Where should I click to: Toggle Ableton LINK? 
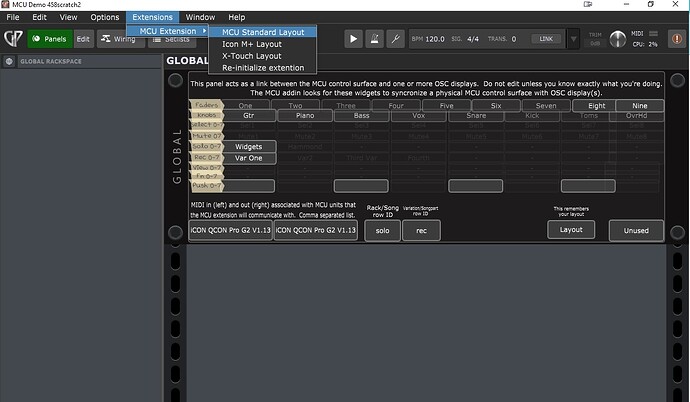point(546,39)
